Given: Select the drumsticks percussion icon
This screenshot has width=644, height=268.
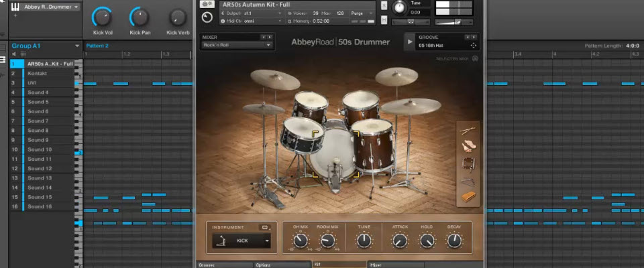Looking at the screenshot, I should (x=468, y=131).
